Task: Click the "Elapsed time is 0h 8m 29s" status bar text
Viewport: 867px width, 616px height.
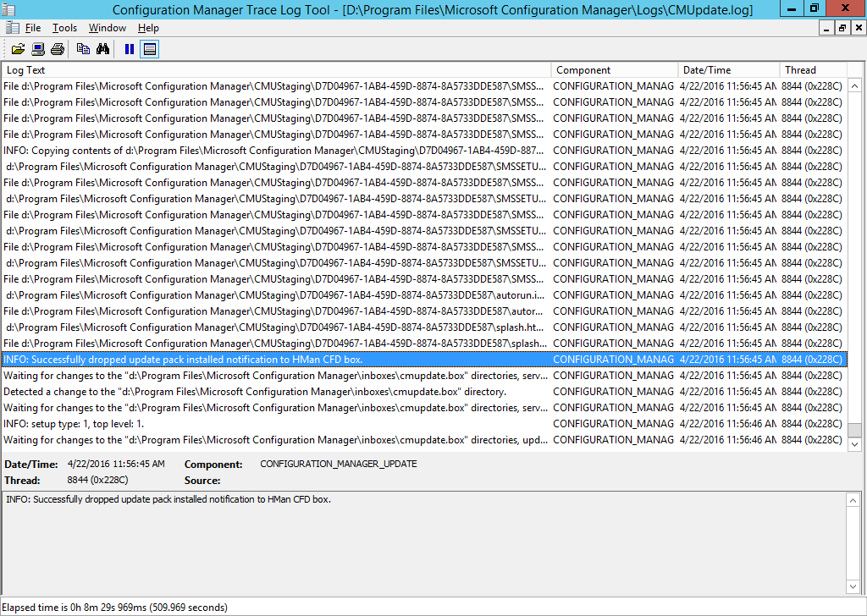Action: (115, 608)
